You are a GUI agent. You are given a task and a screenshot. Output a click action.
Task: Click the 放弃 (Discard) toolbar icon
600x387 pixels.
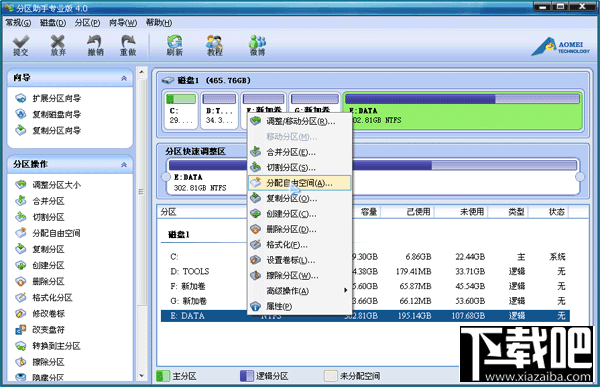pos(58,46)
